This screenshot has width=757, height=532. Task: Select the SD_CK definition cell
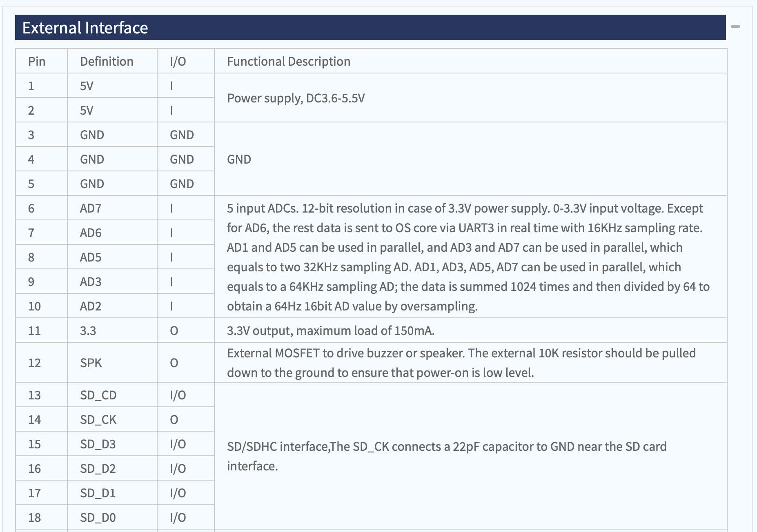pyautogui.click(x=112, y=419)
